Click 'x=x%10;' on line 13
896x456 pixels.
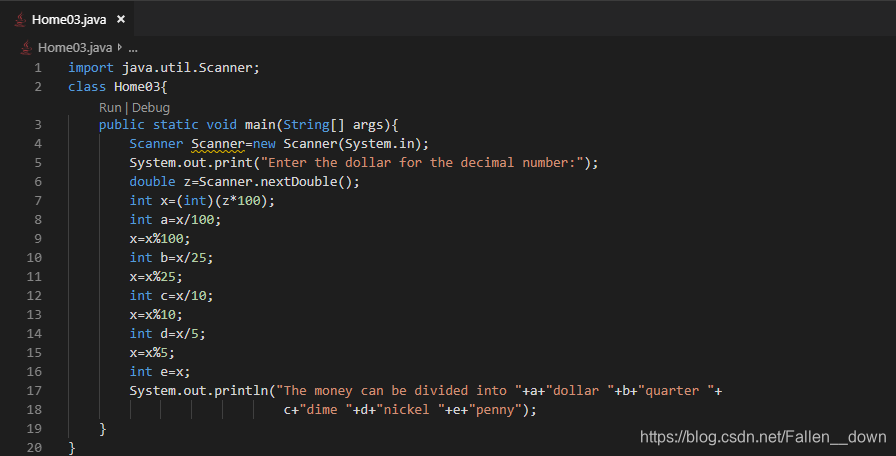click(x=156, y=315)
